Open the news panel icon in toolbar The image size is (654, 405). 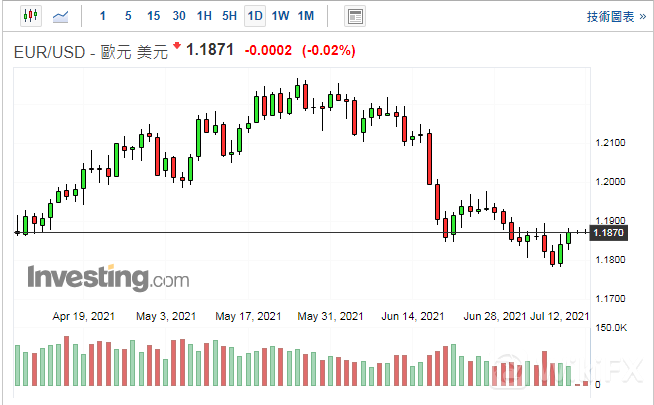click(354, 16)
